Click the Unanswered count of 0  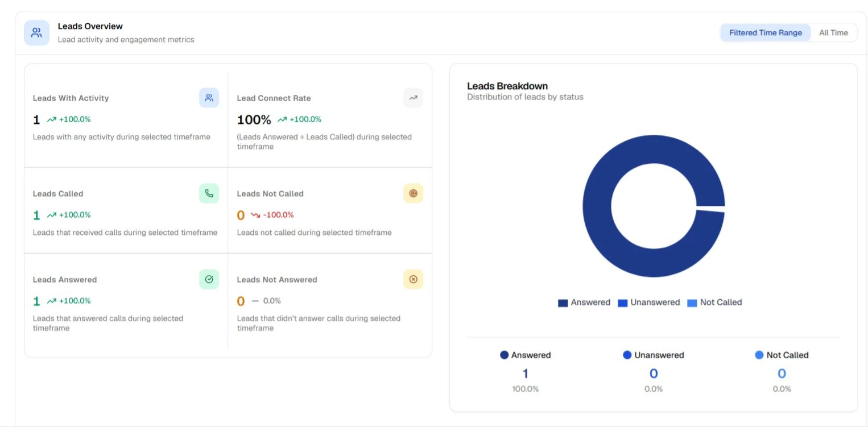coord(654,374)
